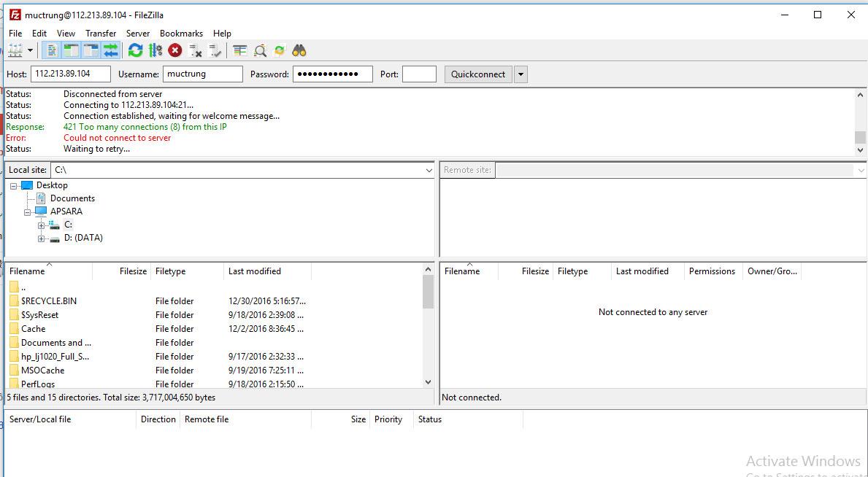Click the red 'Could not connect to server' message
Image resolution: width=868 pixels, height=477 pixels.
coord(118,138)
